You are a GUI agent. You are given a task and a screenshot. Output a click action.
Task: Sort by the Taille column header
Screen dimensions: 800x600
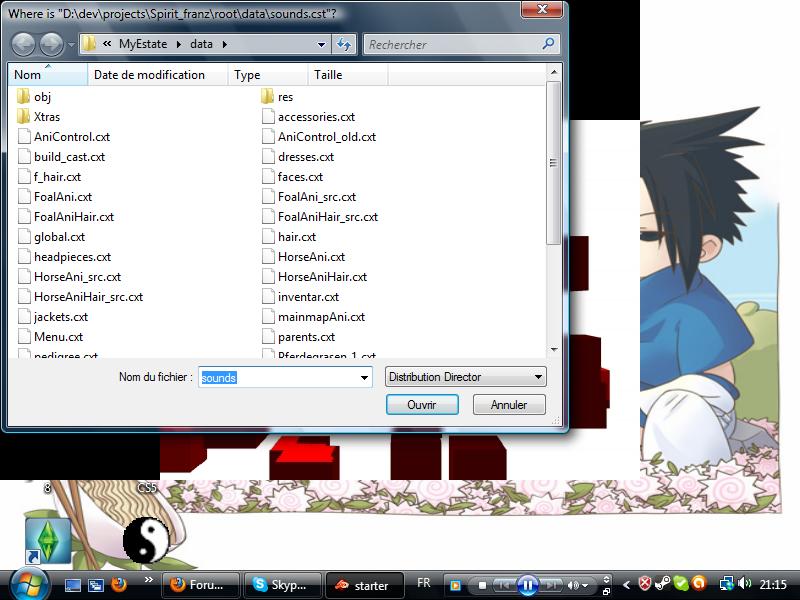(348, 74)
